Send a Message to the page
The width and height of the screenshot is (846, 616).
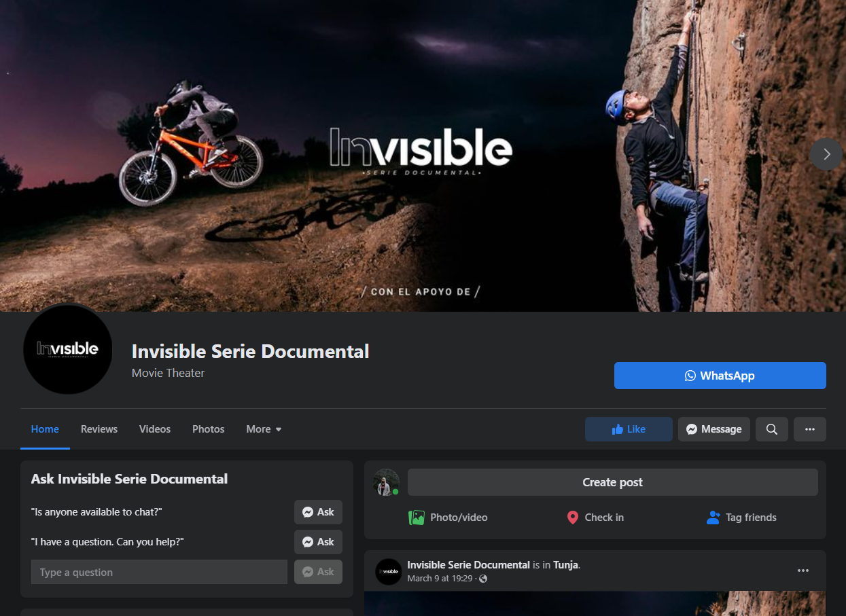point(713,429)
